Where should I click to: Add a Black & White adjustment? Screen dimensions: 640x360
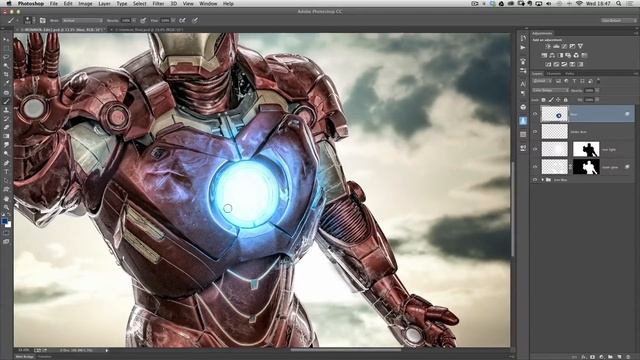[x=560, y=56]
